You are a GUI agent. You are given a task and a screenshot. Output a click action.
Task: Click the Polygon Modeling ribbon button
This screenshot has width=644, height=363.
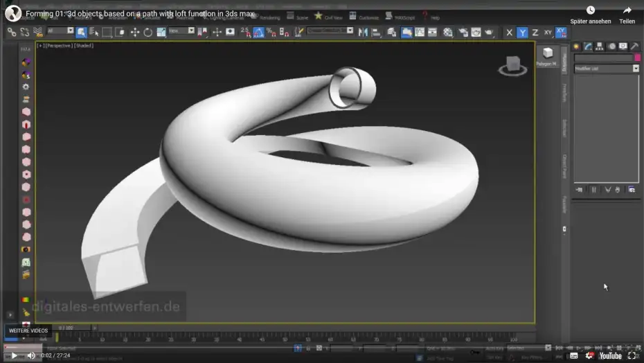546,56
